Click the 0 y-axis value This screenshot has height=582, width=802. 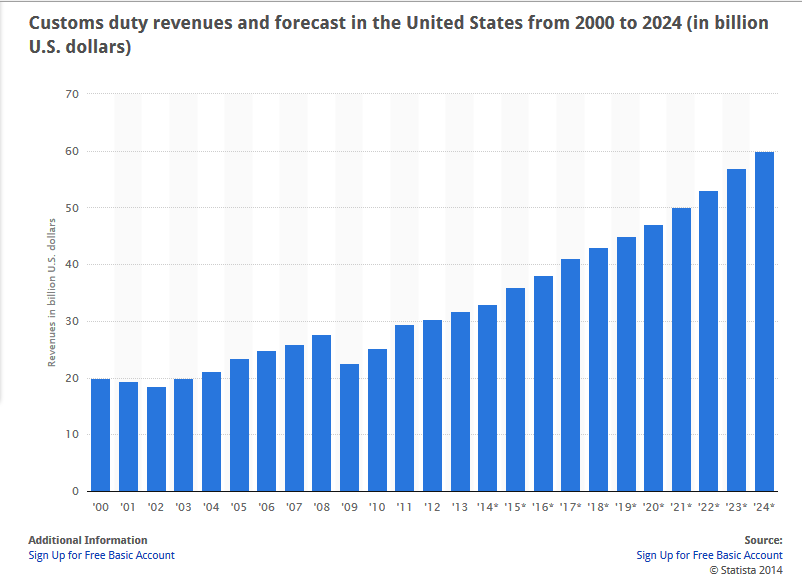click(x=76, y=491)
